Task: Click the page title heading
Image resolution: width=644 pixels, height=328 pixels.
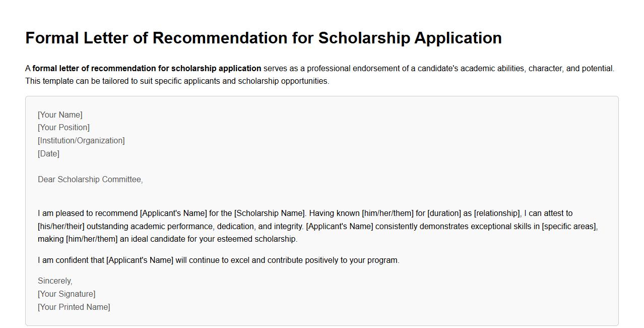Action: point(263,38)
